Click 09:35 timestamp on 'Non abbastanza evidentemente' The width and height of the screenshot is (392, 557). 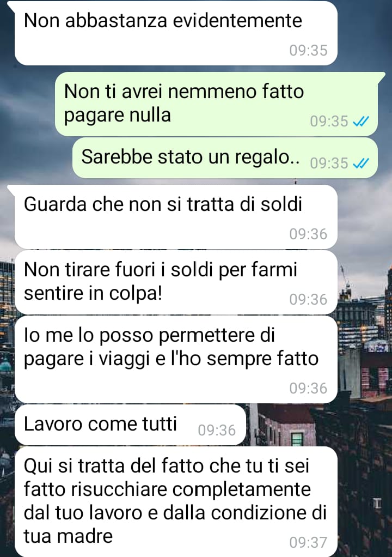pyautogui.click(x=308, y=50)
